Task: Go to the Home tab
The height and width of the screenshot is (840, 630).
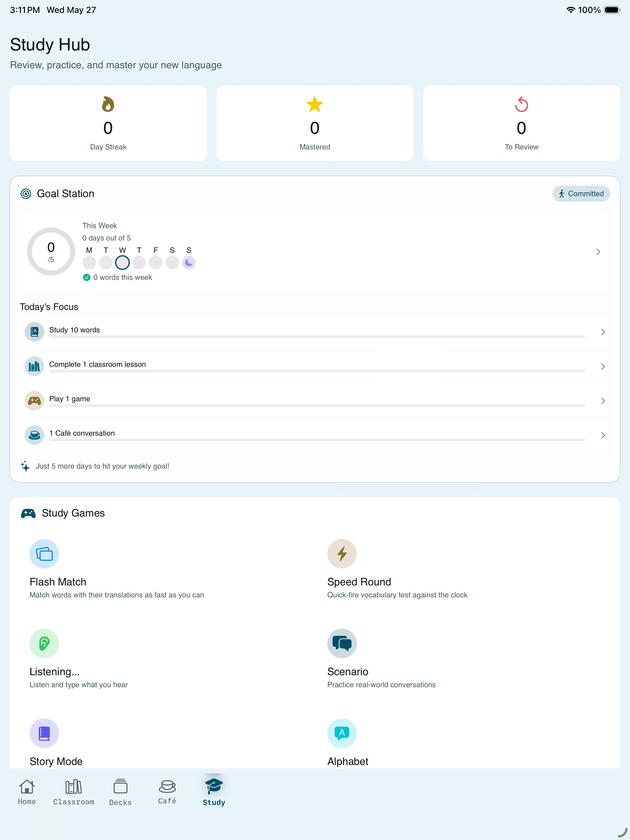Action: click(27, 792)
